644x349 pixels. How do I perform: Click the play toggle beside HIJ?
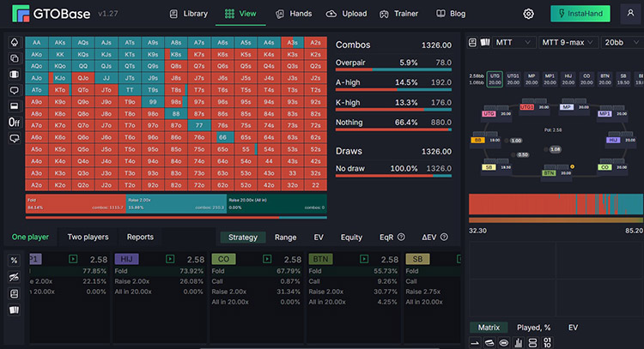[x=170, y=259]
